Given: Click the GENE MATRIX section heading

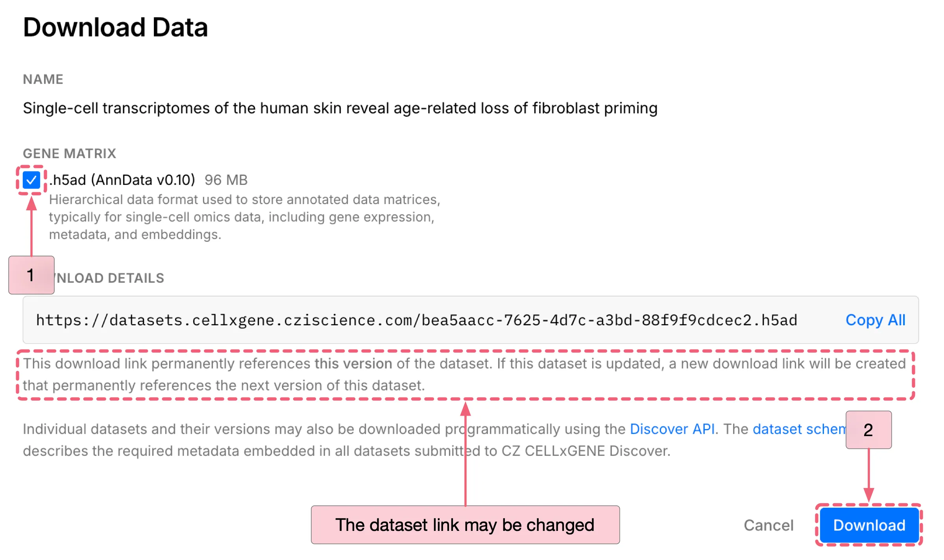Looking at the screenshot, I should [x=69, y=153].
